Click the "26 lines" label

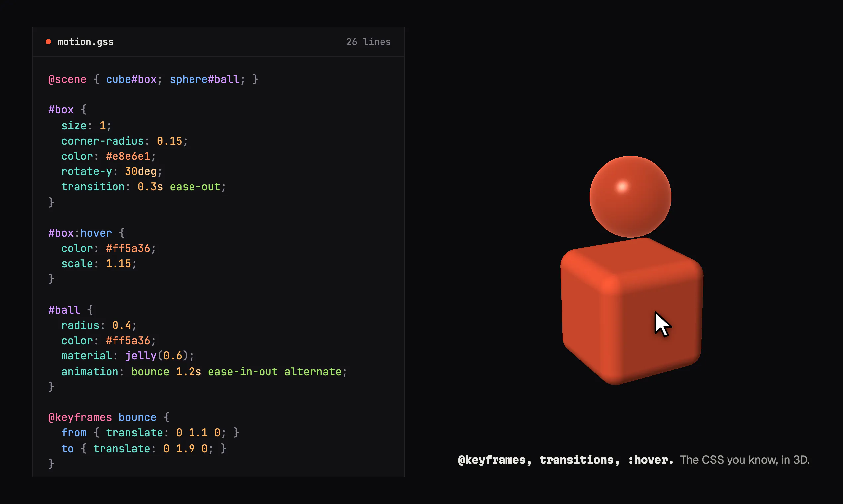[368, 42]
